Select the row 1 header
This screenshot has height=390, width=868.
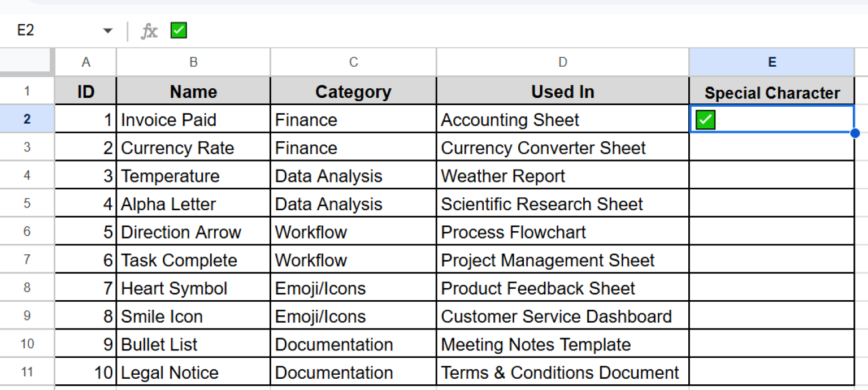point(27,91)
